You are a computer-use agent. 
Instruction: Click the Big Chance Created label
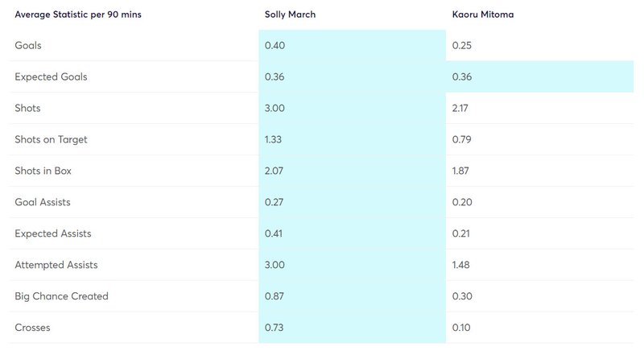(x=62, y=296)
